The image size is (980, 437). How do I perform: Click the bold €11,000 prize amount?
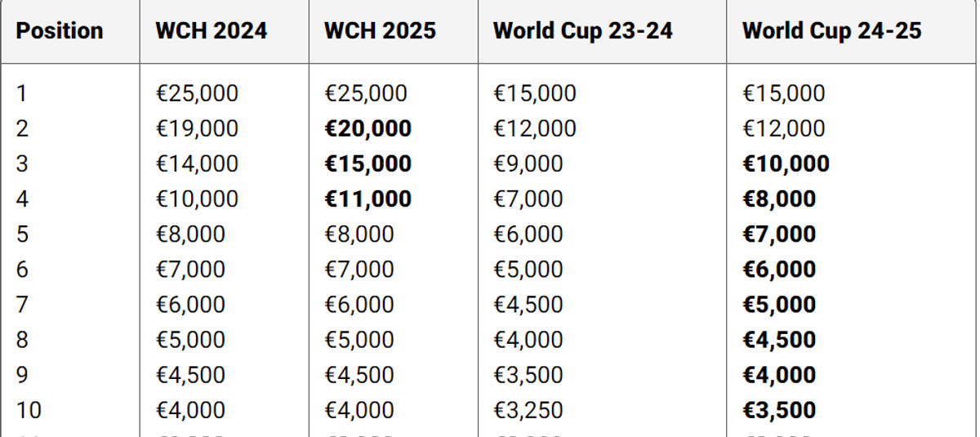click(367, 199)
